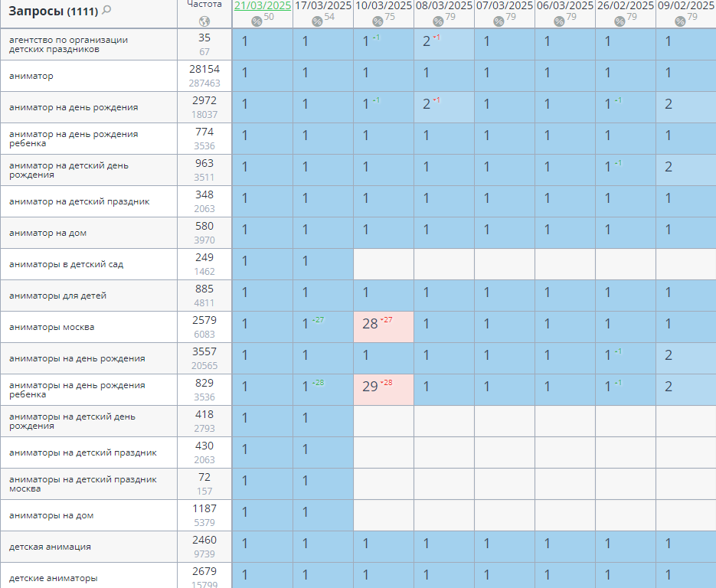The height and width of the screenshot is (588, 716).
Task: Select the query аниматор на дом
Action: click(x=48, y=233)
